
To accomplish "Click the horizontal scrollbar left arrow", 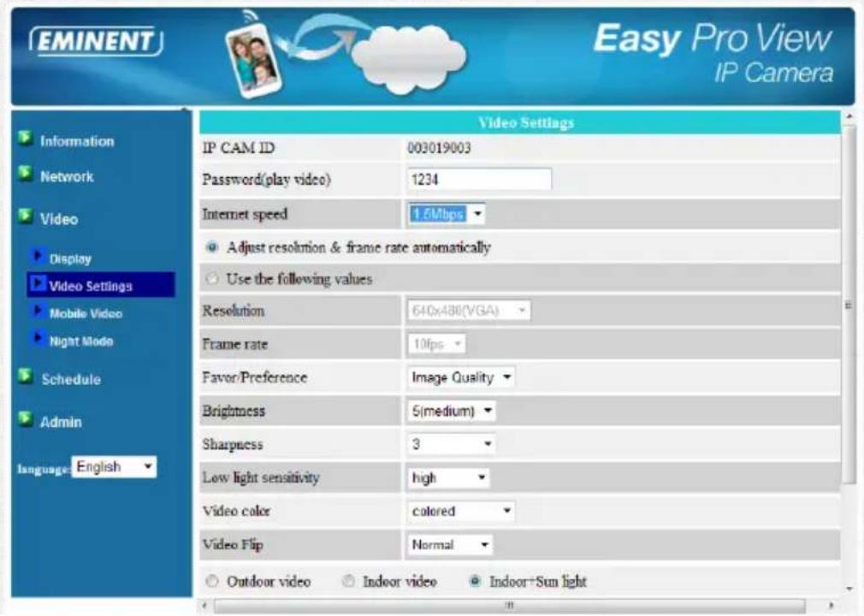I will point(204,606).
